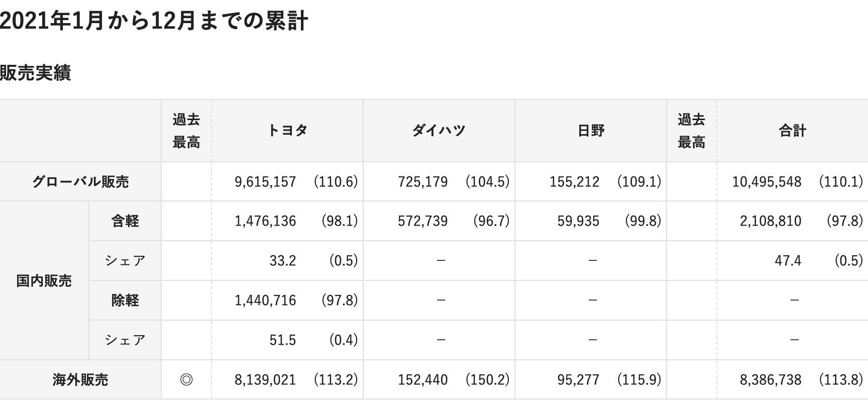Click Hino global sales value 155,212
Image resolution: width=868 pixels, height=400 pixels.
574,181
